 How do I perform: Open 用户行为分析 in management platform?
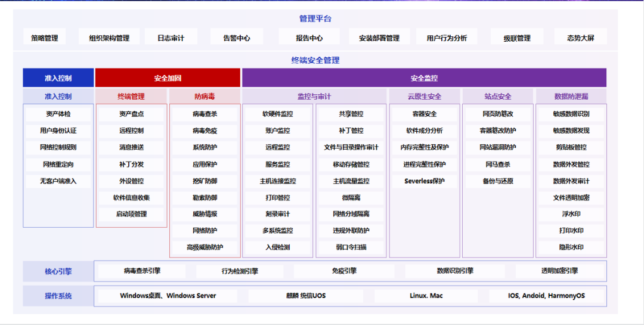pyautogui.click(x=447, y=38)
